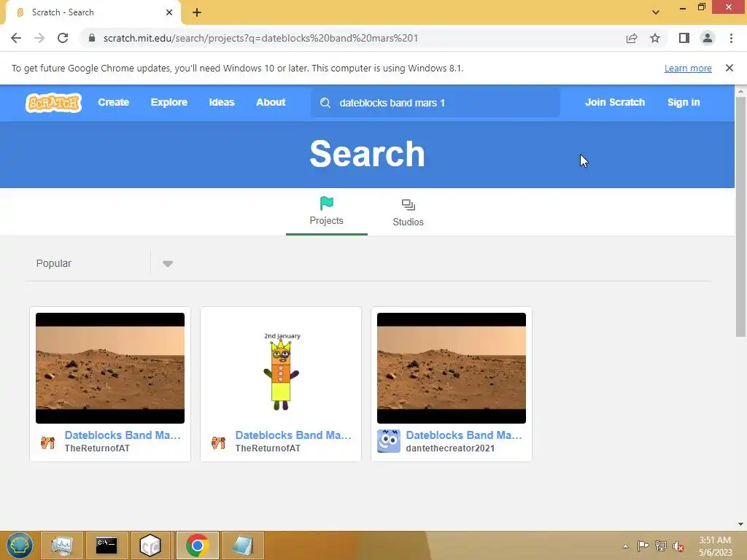
Task: Click the lock site info icon
Action: 92,38
